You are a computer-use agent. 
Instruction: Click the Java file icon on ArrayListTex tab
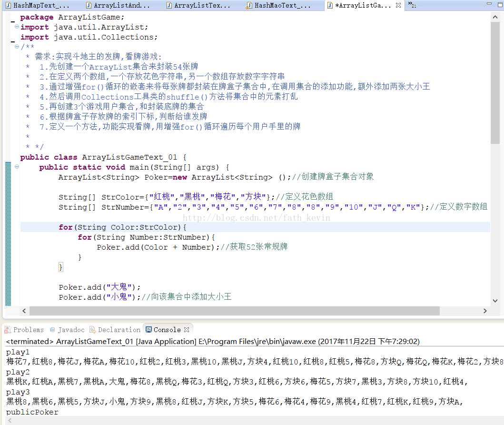(169, 5)
